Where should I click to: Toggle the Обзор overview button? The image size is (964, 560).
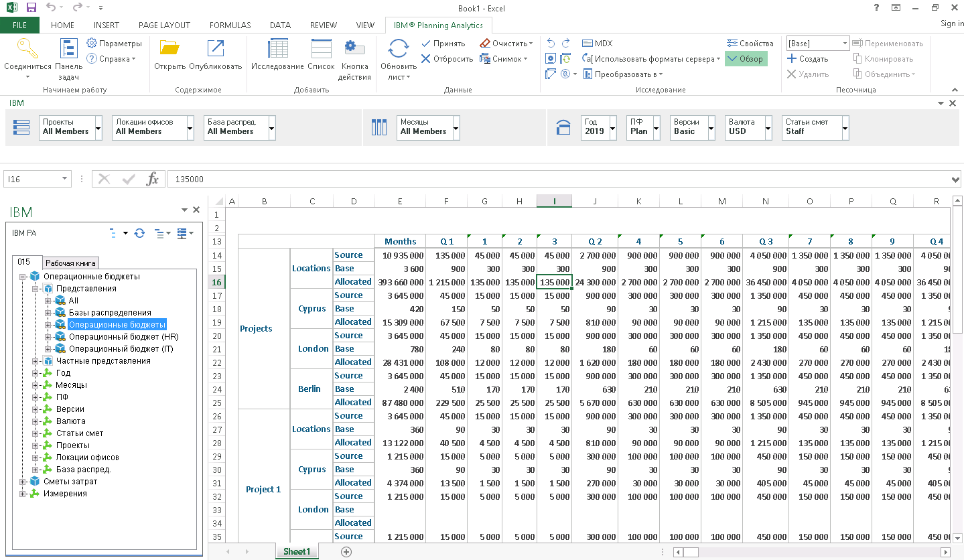[745, 59]
